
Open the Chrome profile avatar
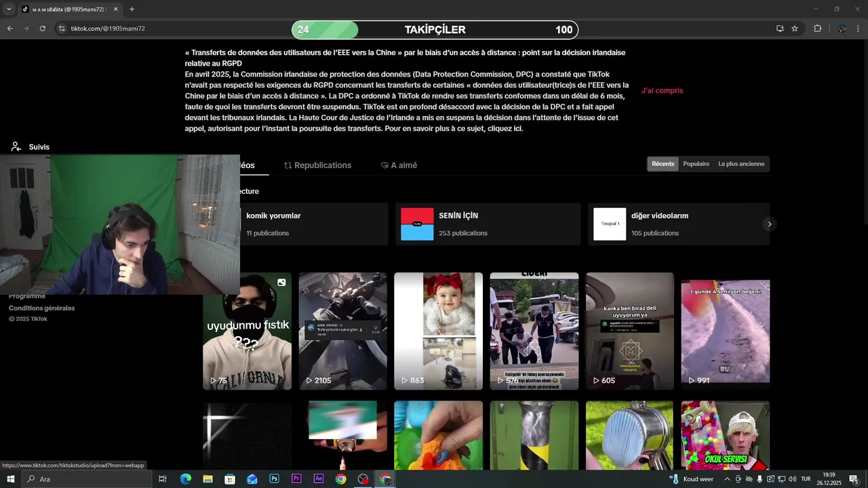842,28
